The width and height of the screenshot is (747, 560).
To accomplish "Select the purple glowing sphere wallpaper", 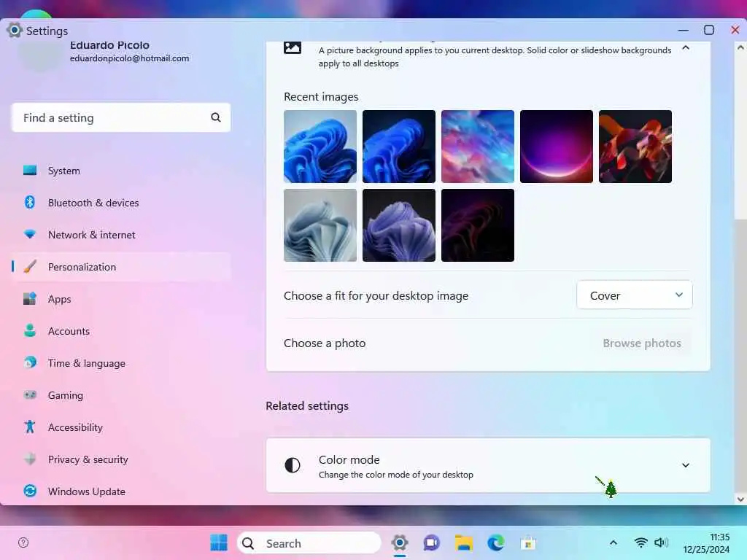I will pyautogui.click(x=557, y=147).
